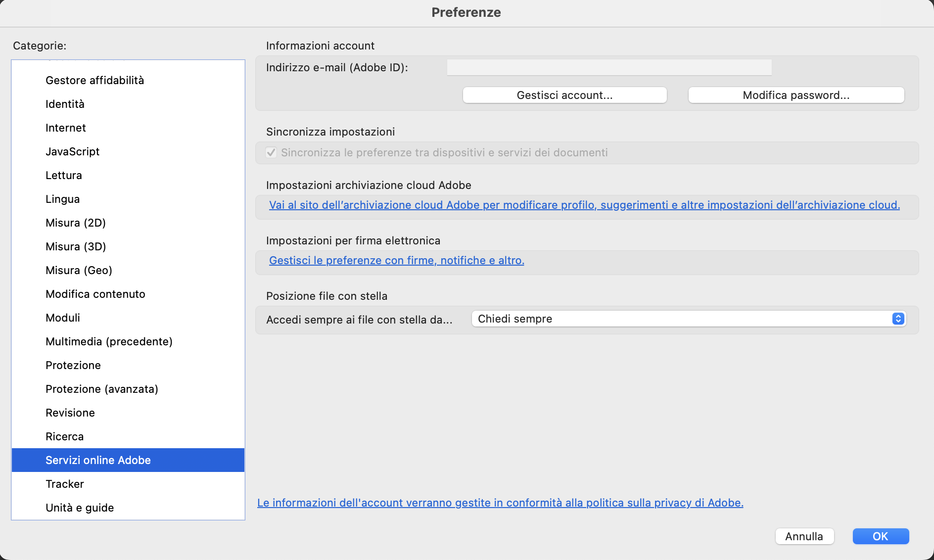Select Servizi online Adobe category
This screenshot has width=934, height=560.
128,460
